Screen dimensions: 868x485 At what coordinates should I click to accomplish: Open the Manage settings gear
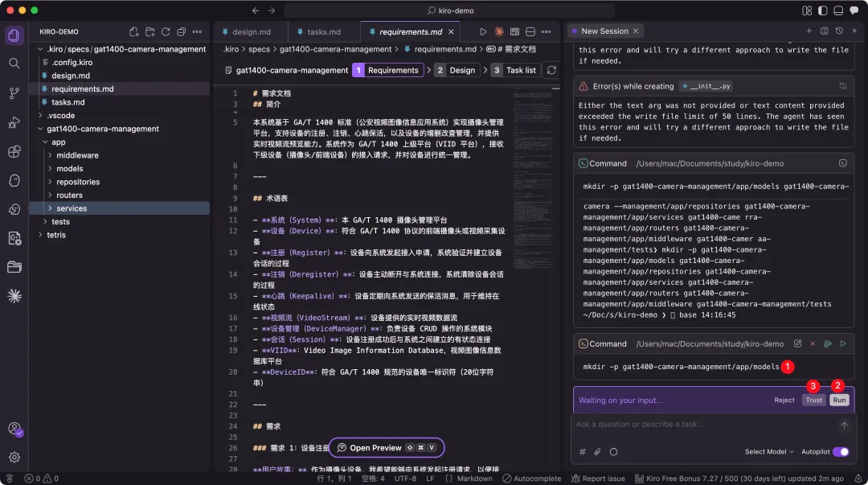(x=14, y=458)
